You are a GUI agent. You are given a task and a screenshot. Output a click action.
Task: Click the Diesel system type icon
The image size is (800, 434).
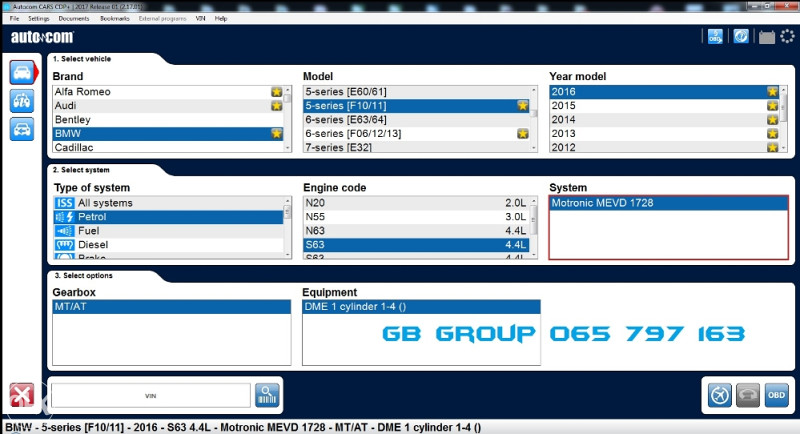64,245
